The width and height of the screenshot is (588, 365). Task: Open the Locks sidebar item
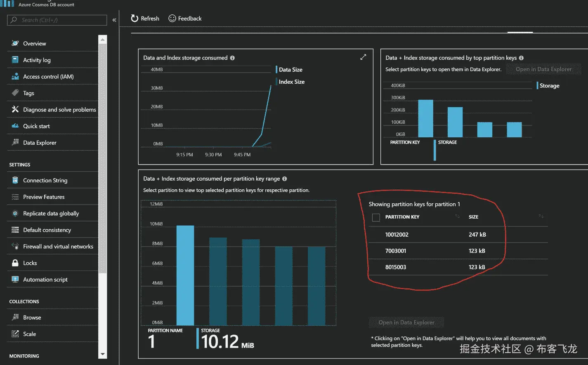(x=53, y=263)
